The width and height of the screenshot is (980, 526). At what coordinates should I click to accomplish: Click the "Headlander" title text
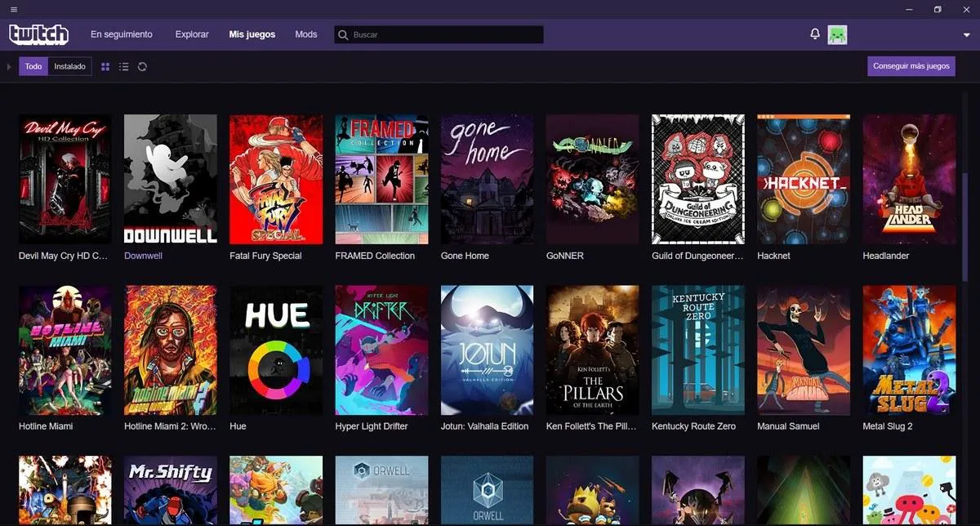tap(886, 256)
